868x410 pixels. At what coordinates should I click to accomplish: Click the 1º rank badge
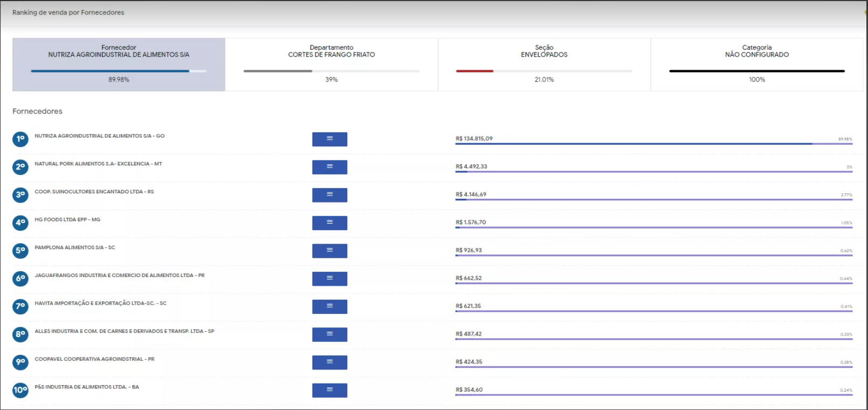(21, 139)
